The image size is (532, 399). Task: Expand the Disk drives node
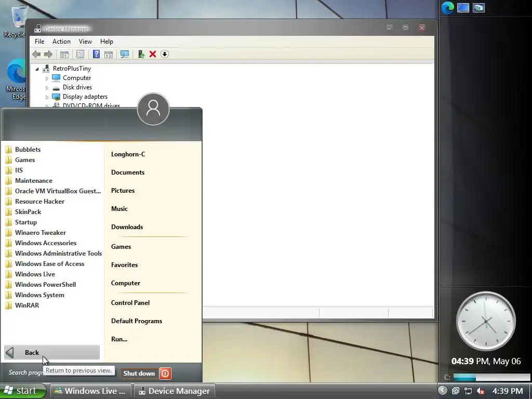[47, 88]
